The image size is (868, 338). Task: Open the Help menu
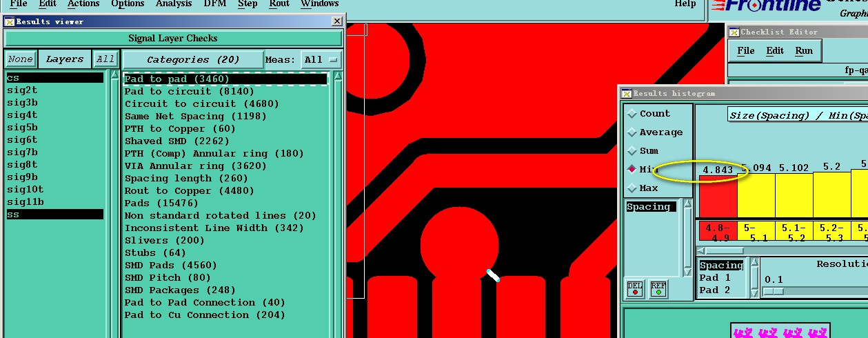coord(685,4)
